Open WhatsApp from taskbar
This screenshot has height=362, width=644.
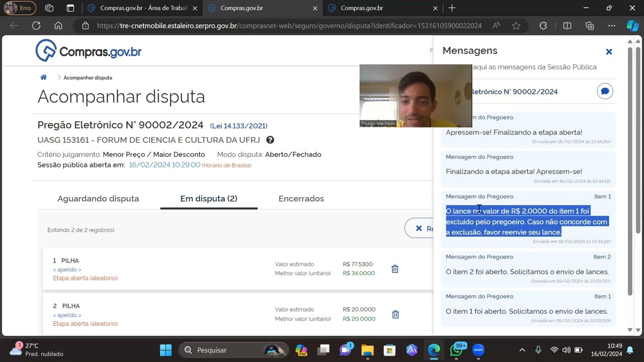[456, 350]
